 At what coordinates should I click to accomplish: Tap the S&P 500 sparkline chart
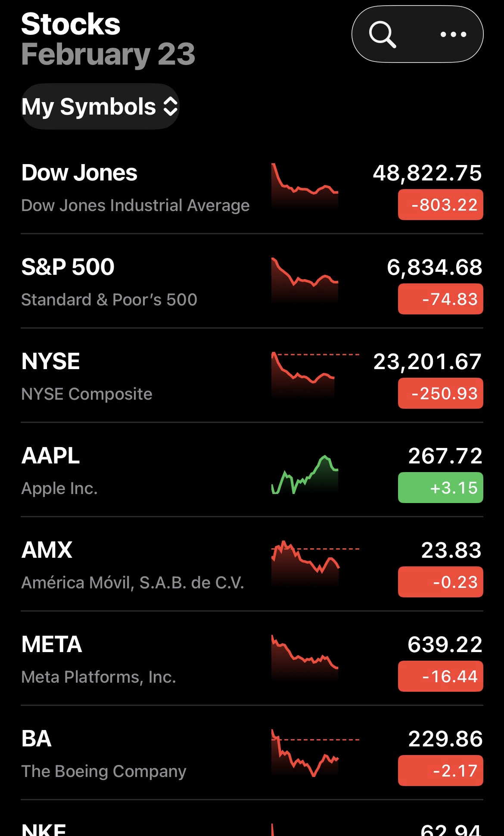pos(305,280)
